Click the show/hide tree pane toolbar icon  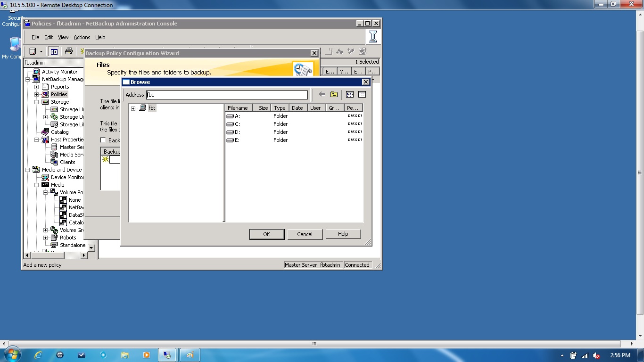pos(54,51)
